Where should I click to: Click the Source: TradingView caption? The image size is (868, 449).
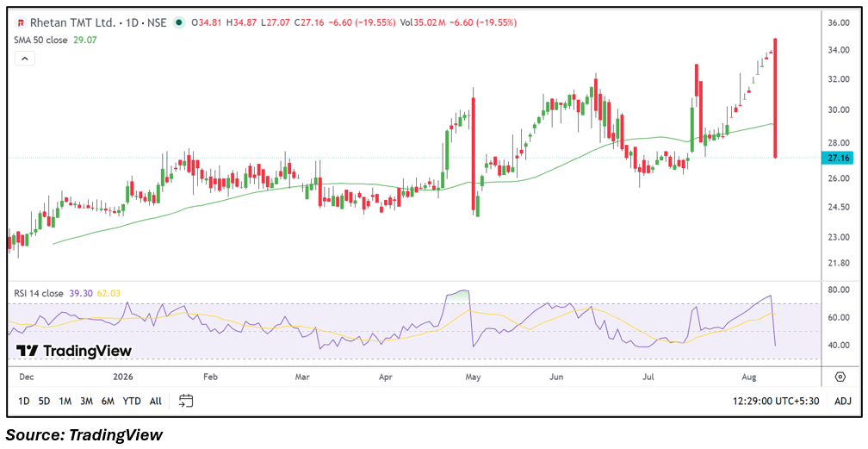click(x=84, y=434)
